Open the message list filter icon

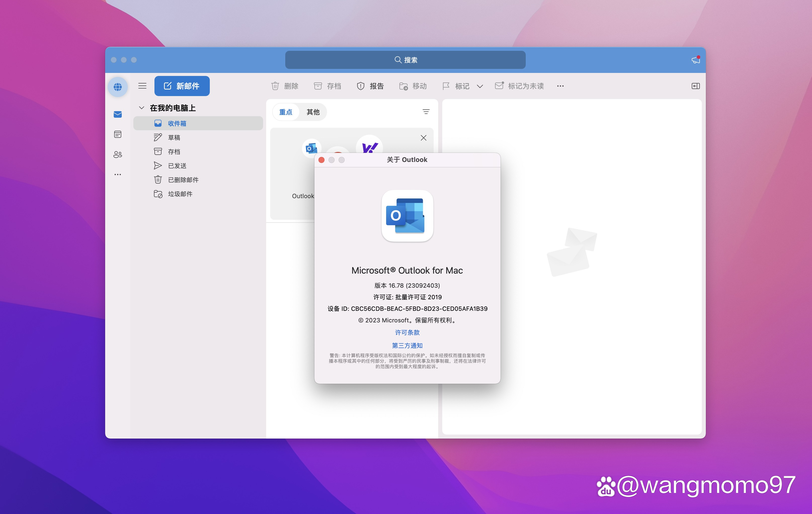coord(426,112)
